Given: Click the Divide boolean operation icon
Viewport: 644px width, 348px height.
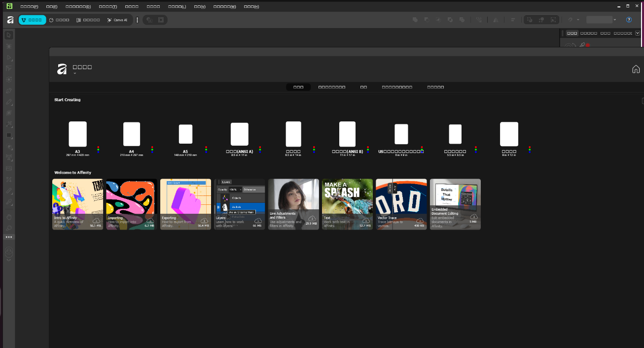Looking at the screenshot, I should coord(462,20).
